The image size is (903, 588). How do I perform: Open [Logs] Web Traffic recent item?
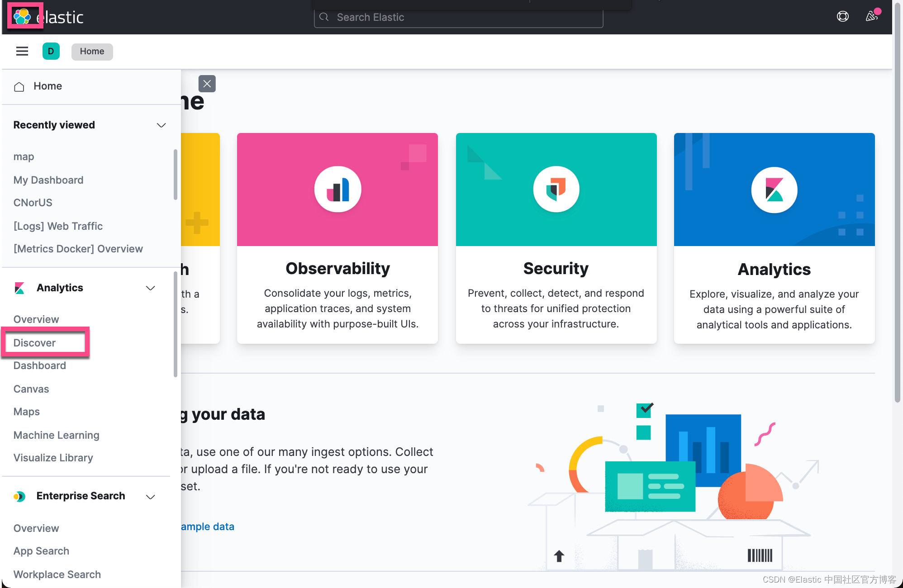pyautogui.click(x=58, y=226)
